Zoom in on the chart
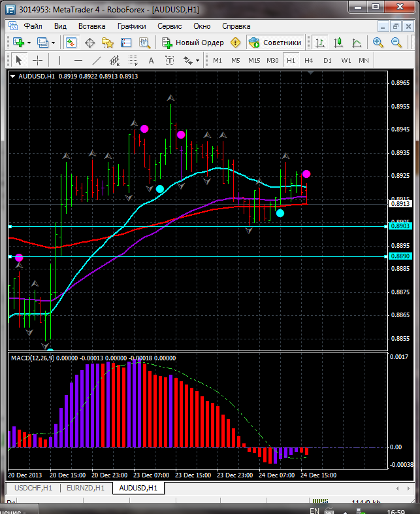Viewport: 420px width, 514px height. [378, 43]
